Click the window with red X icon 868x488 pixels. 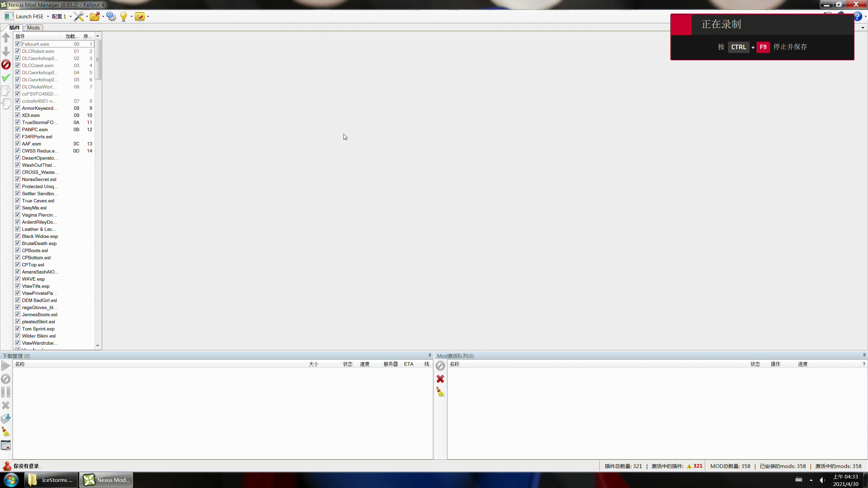pos(6,445)
